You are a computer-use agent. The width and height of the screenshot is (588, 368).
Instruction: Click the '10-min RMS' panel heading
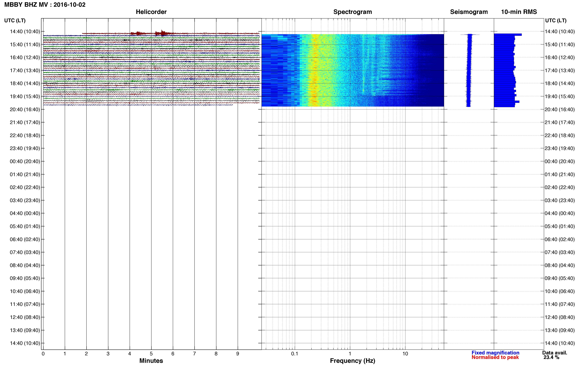pos(519,12)
